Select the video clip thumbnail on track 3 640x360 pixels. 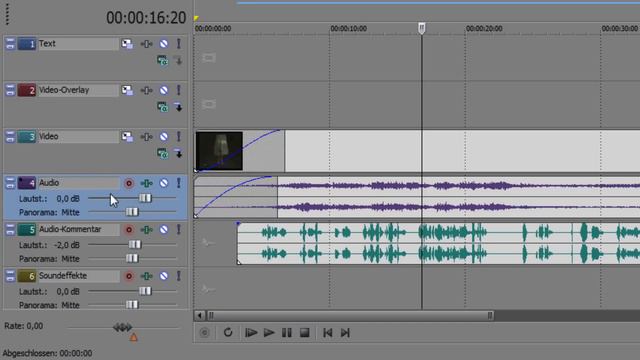[x=219, y=151]
